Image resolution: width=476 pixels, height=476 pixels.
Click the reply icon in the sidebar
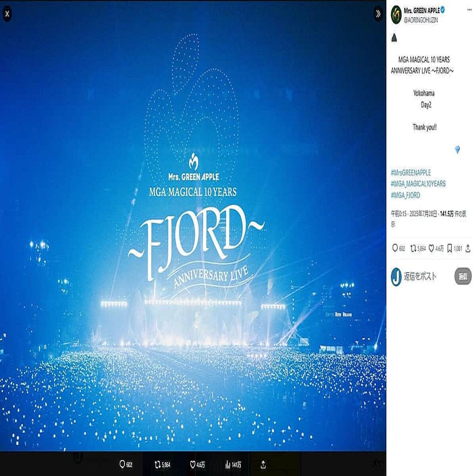coord(395,248)
